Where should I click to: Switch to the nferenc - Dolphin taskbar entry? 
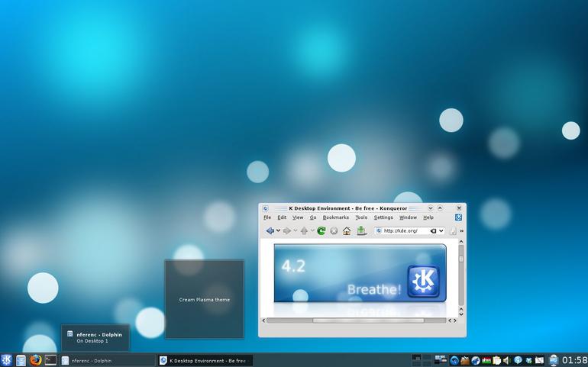(x=107, y=361)
